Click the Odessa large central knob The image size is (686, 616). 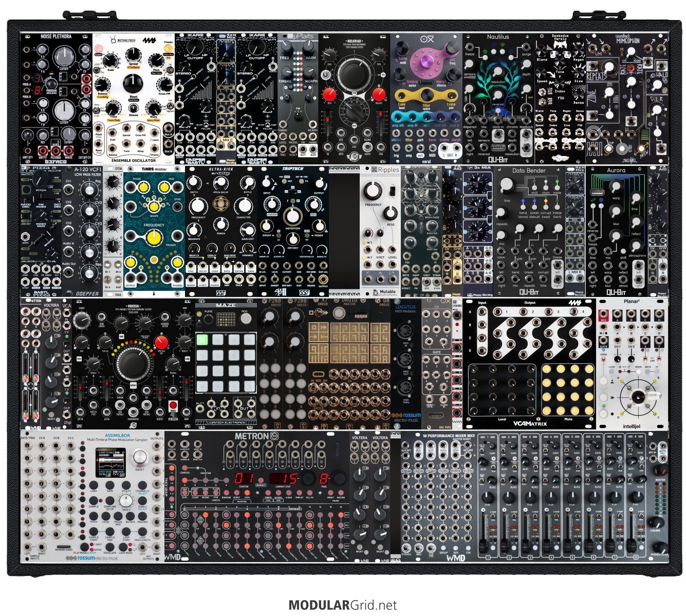click(133, 363)
